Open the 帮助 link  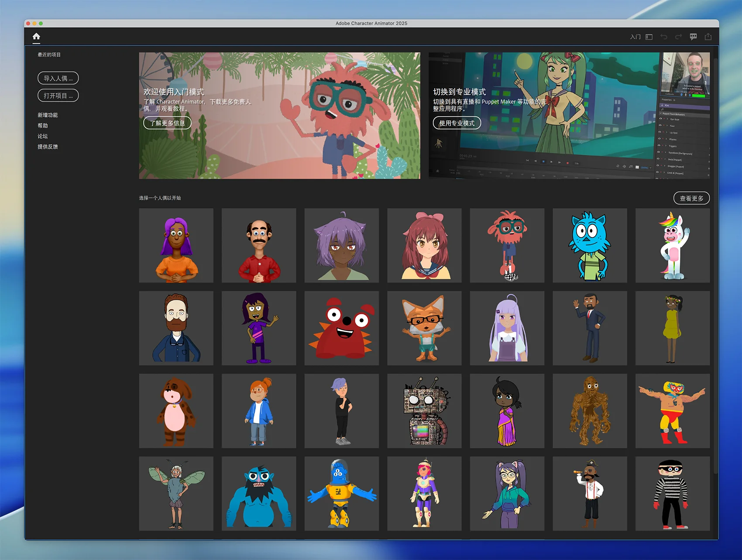(43, 126)
